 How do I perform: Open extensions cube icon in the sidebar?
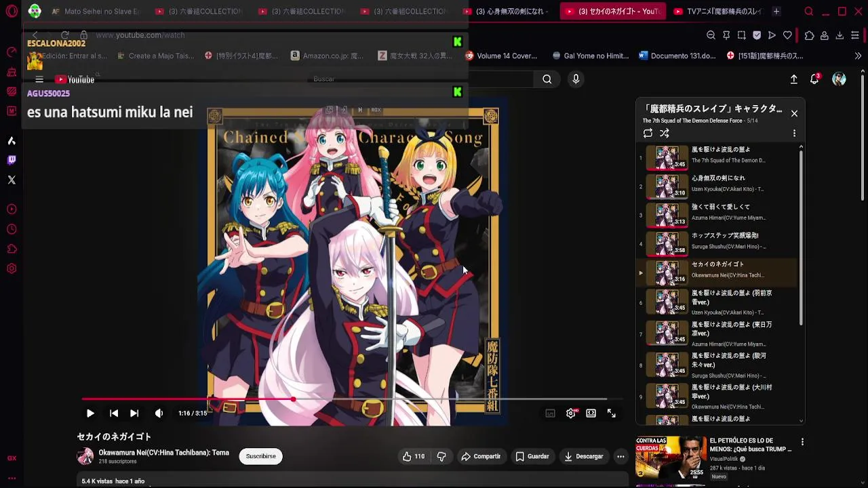(x=12, y=249)
